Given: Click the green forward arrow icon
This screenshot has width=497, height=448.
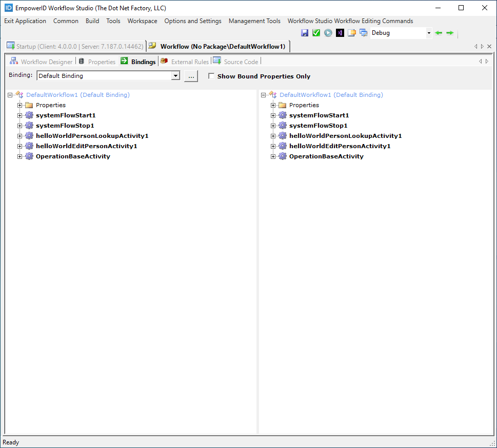Looking at the screenshot, I should (x=450, y=32).
